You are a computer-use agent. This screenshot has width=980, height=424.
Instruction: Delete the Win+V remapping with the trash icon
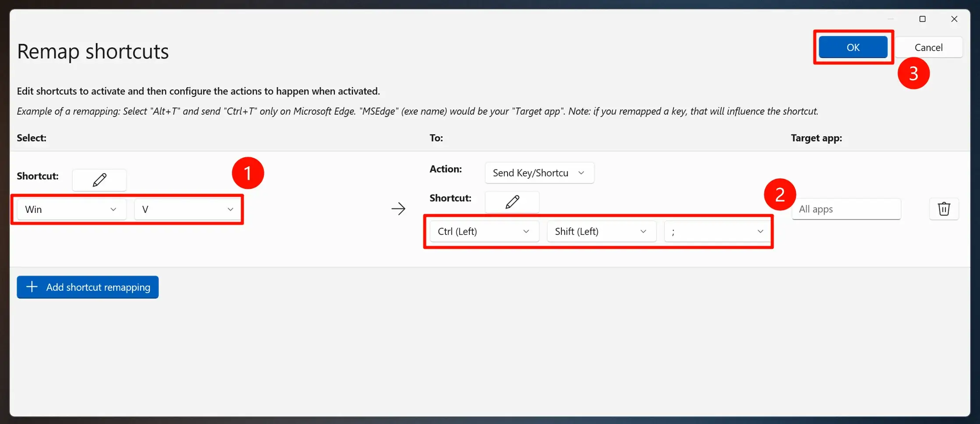pyautogui.click(x=944, y=209)
